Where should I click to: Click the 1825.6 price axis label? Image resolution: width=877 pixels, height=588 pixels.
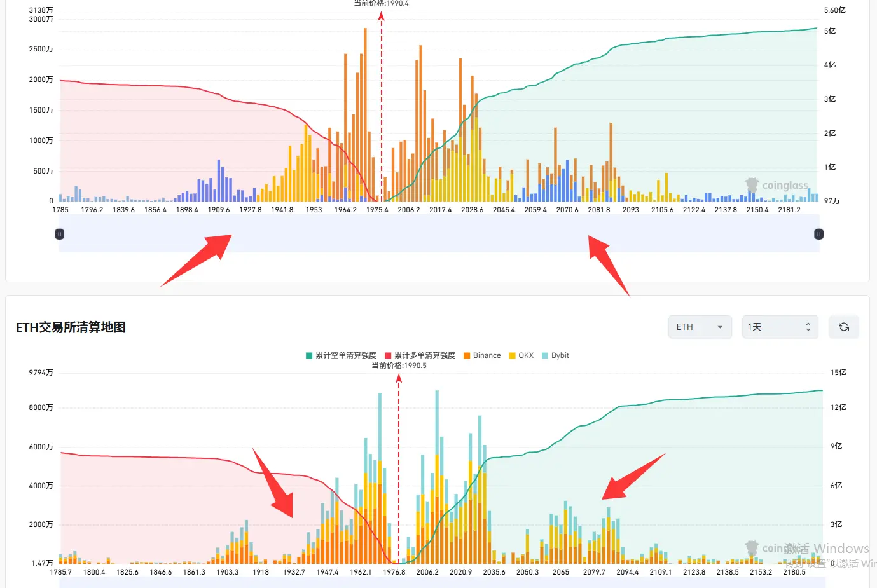[x=127, y=572]
